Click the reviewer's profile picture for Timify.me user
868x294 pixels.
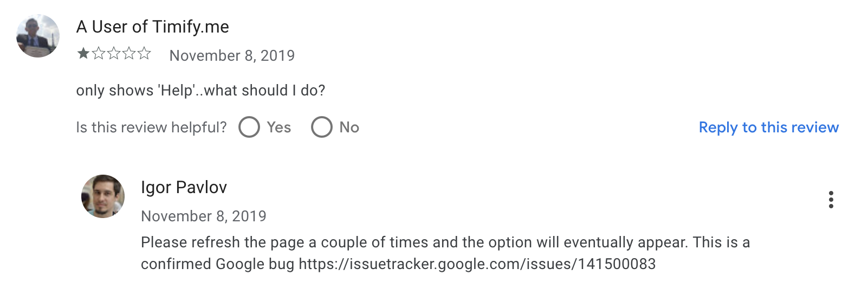click(x=38, y=36)
